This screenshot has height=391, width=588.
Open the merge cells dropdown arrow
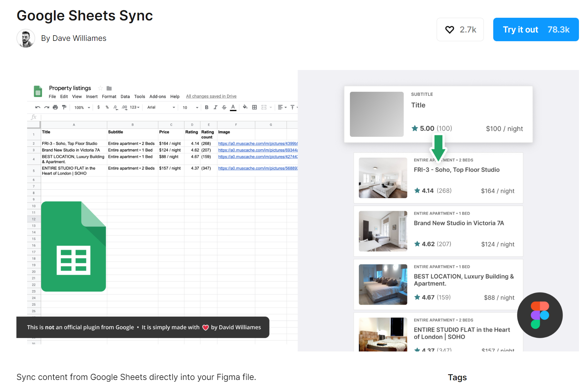click(271, 108)
